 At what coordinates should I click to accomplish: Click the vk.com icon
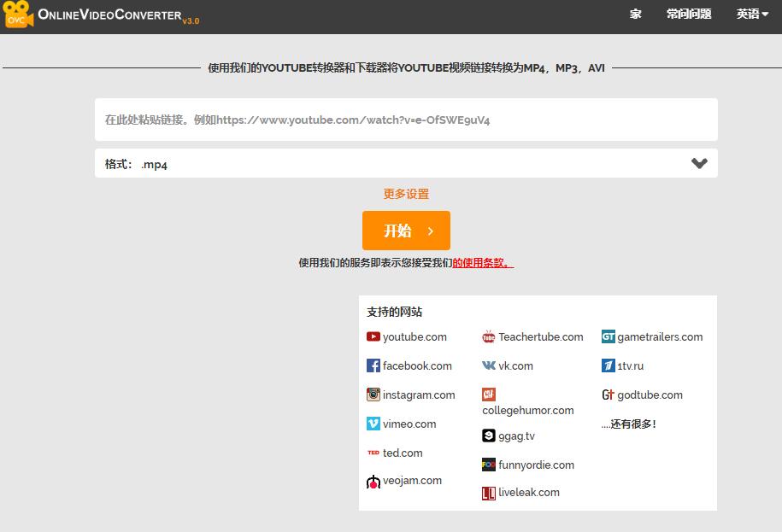pyautogui.click(x=487, y=365)
